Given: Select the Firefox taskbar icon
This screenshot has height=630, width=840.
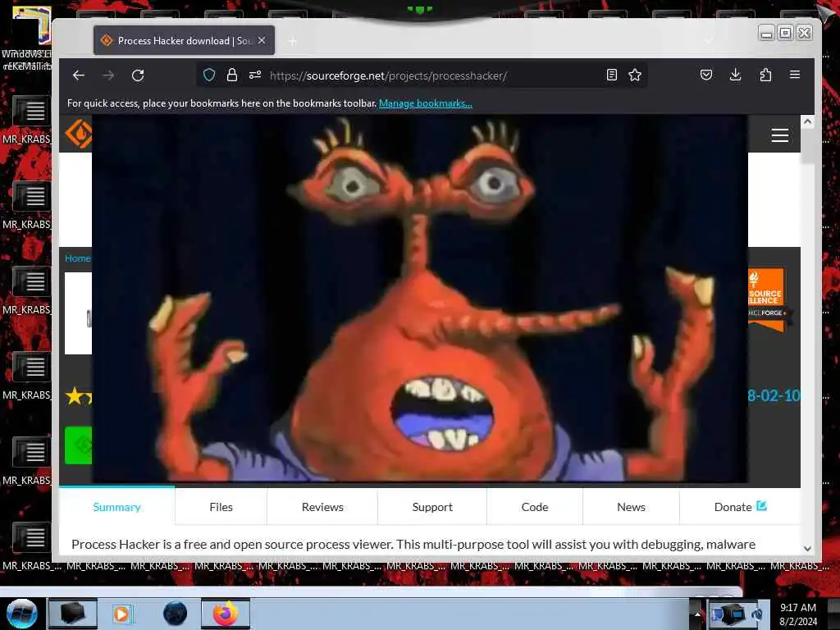Looking at the screenshot, I should [x=226, y=614].
